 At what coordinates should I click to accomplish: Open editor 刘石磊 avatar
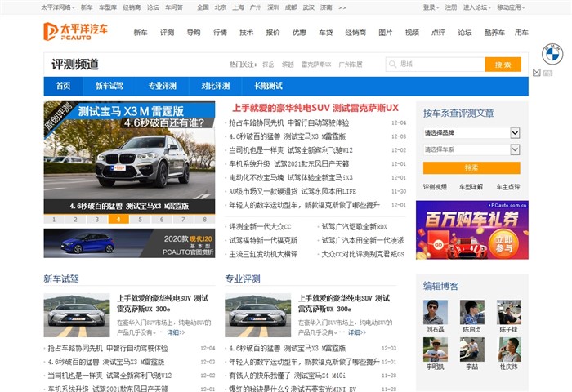coord(436,312)
